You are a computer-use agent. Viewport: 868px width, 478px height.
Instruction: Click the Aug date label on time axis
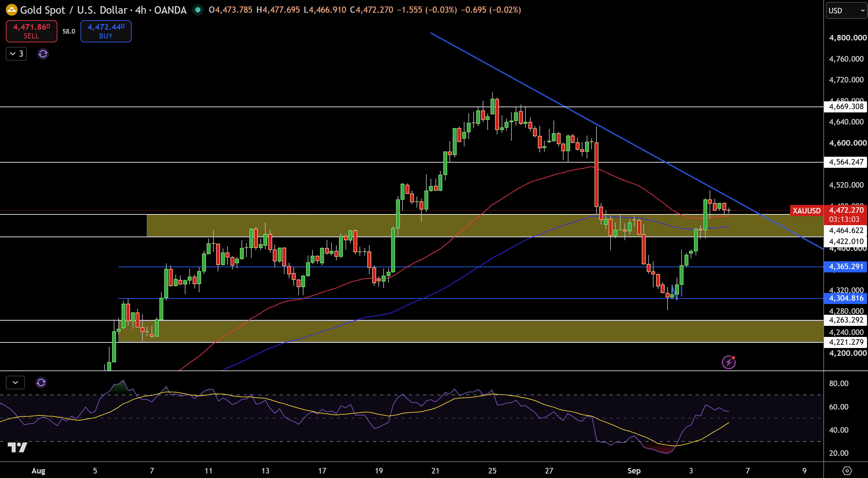coord(38,471)
